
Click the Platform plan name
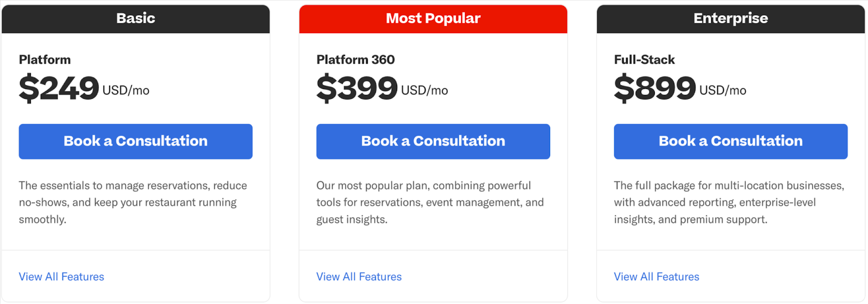tap(45, 60)
